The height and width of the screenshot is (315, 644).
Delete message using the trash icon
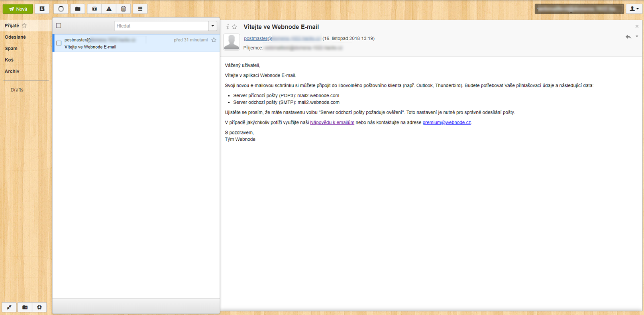(124, 9)
